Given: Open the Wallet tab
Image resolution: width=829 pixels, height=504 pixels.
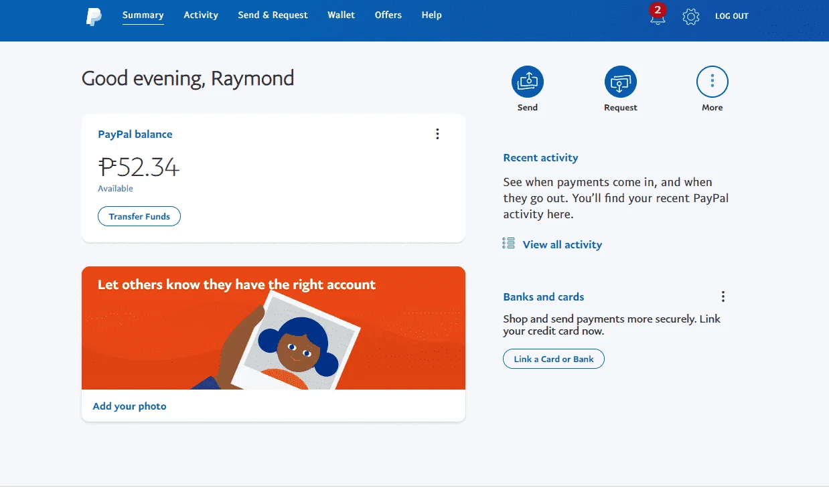Looking at the screenshot, I should 342,15.
